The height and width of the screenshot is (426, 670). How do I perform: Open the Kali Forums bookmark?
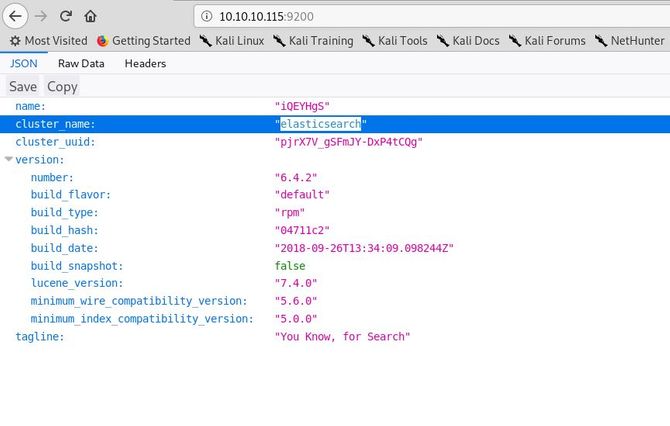[547, 41]
